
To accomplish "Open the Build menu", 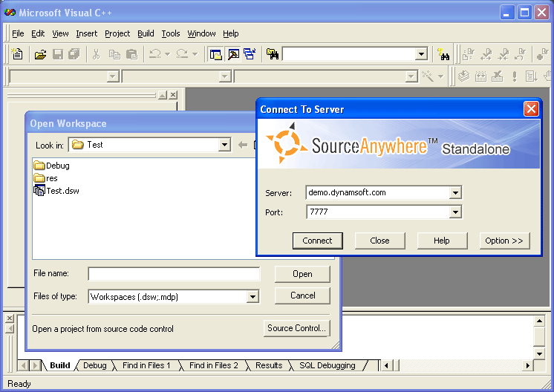I will point(146,33).
